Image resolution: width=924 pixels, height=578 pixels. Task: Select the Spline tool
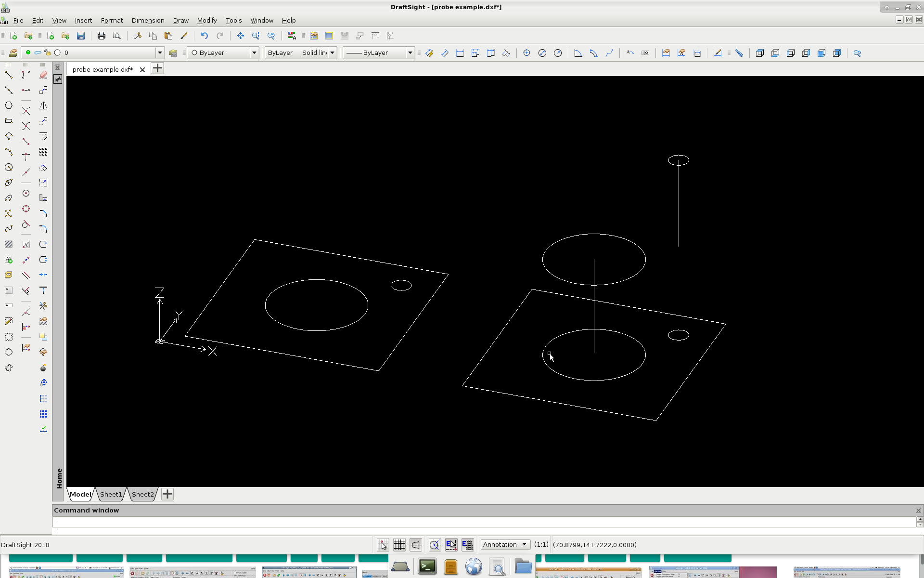pos(9,229)
